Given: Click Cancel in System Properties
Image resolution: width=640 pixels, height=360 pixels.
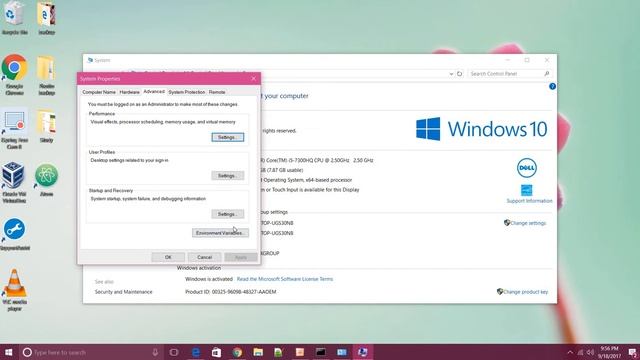Looking at the screenshot, I should (204, 257).
